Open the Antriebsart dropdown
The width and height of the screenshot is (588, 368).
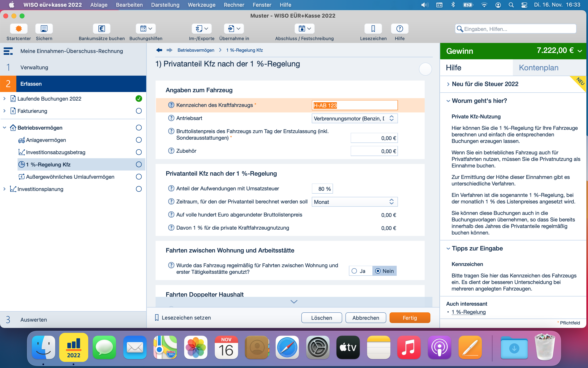tap(354, 119)
